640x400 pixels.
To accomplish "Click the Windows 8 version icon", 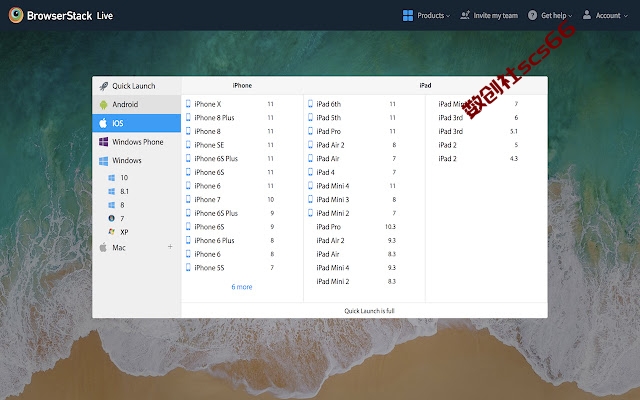I will tap(111, 205).
